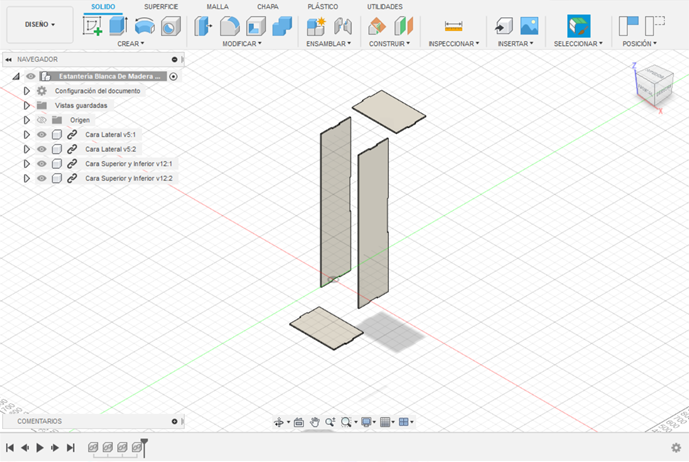Select the Insert Derive tool
The width and height of the screenshot is (689, 462).
[x=503, y=26]
